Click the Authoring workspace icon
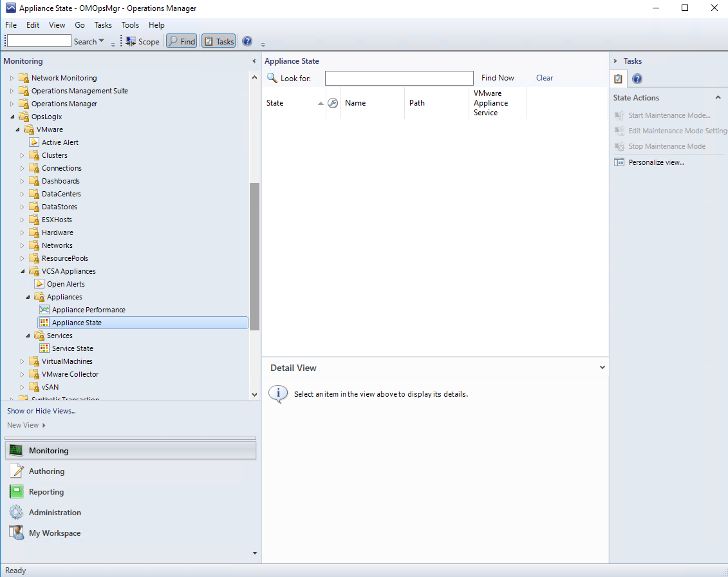This screenshot has width=728, height=577. pos(16,471)
